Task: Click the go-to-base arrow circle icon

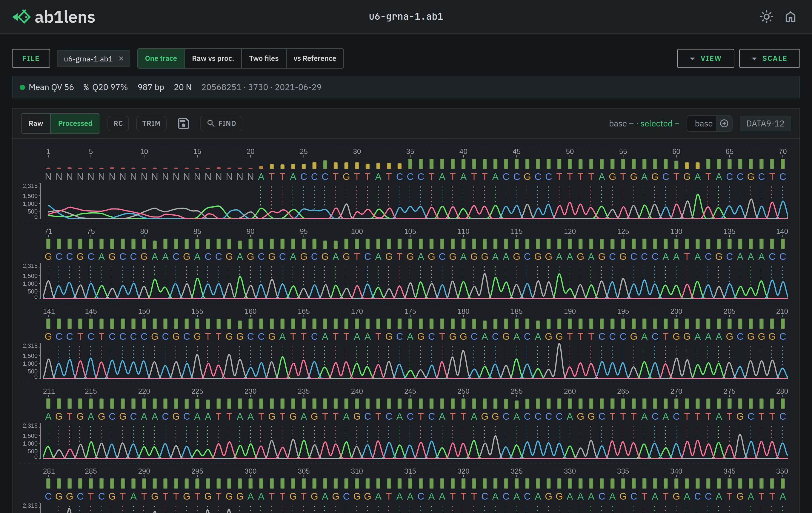Action: (x=724, y=123)
